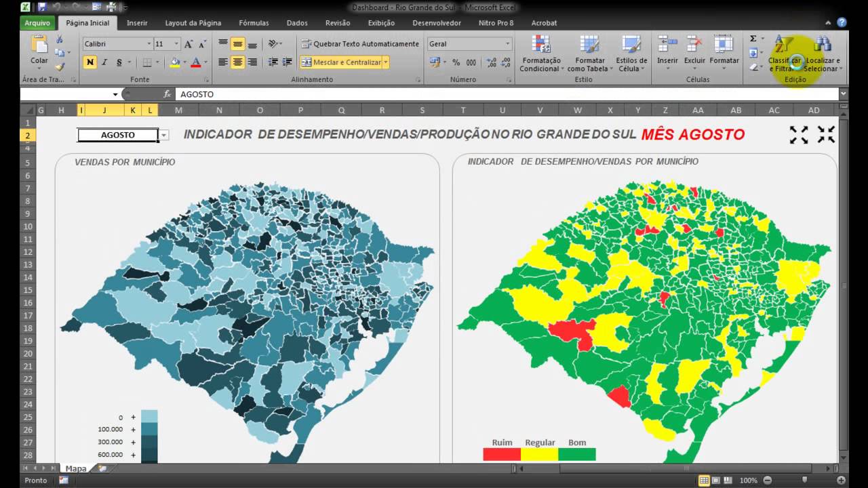
Task: Click the Decrease Font Size icon
Action: [x=203, y=44]
